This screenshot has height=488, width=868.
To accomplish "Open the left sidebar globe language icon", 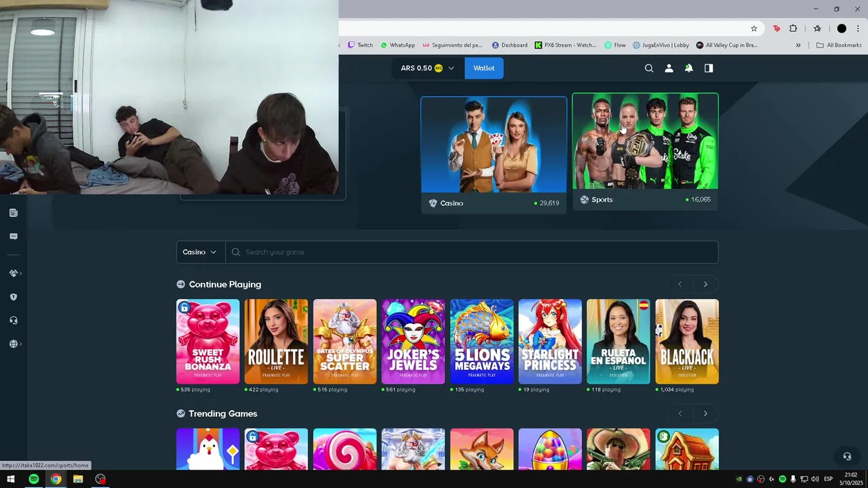I will click(13, 344).
